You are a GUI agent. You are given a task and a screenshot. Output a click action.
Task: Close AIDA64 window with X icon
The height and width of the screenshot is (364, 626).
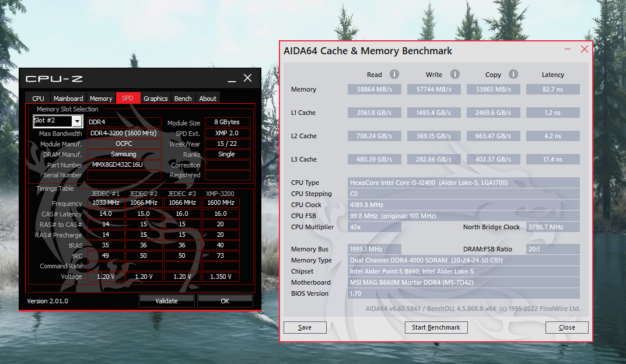585,49
